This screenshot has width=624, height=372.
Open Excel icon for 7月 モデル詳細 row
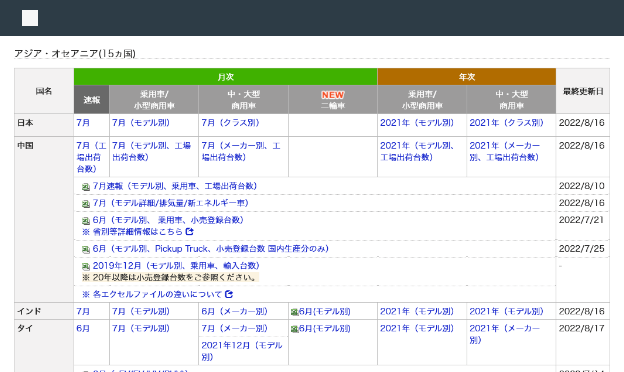[x=86, y=204]
